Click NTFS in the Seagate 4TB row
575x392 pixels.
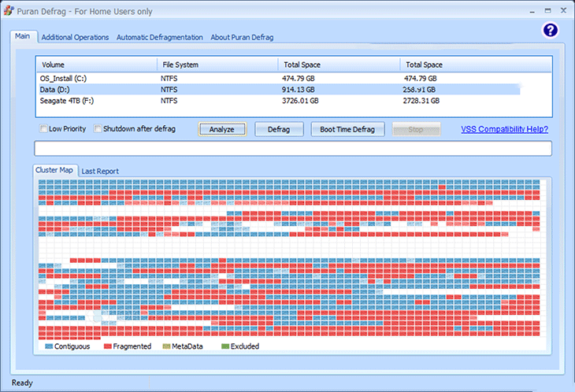point(169,101)
